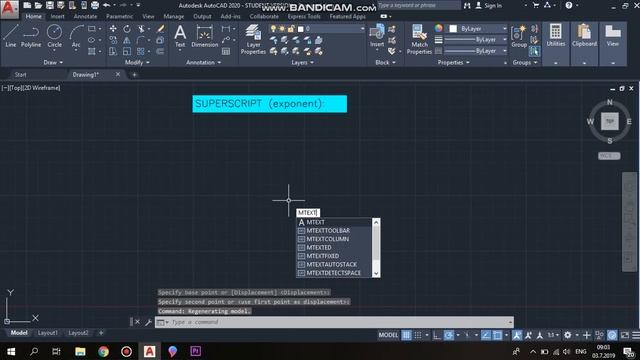Click the Array tool icon
The width and height of the screenshot is (640, 360).
[141, 51]
